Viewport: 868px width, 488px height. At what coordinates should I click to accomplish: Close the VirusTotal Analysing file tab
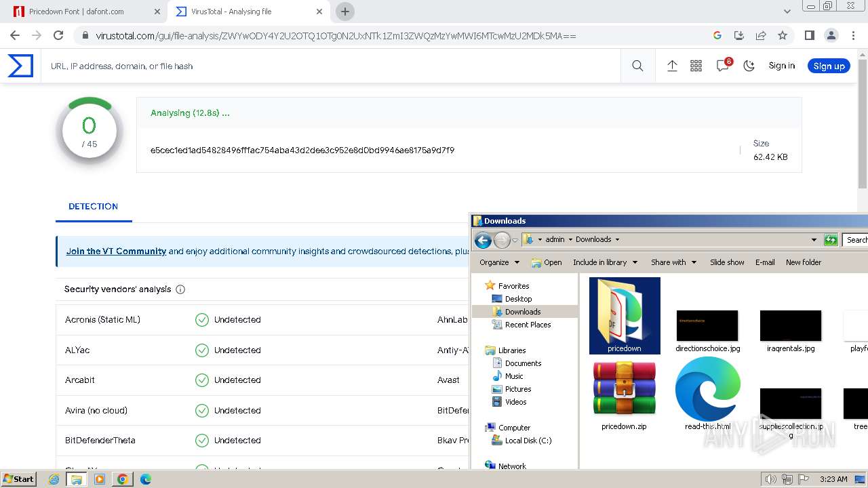click(x=320, y=12)
